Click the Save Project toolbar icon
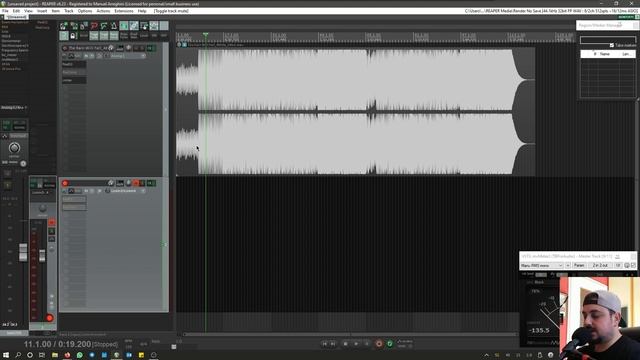Image resolution: width=640 pixels, height=360 pixels. [x=84, y=26]
